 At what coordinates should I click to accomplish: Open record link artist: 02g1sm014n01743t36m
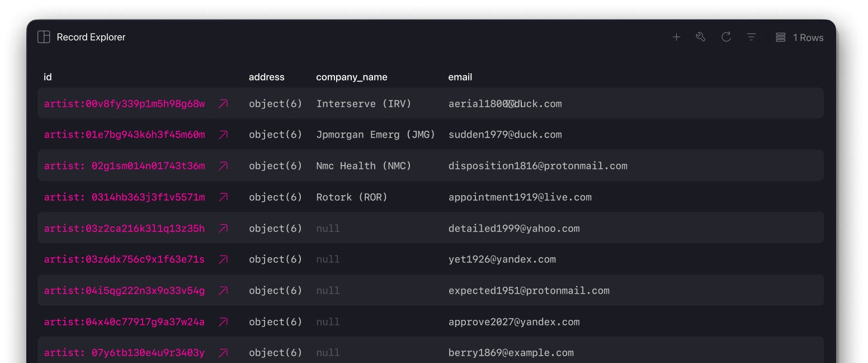point(124,166)
